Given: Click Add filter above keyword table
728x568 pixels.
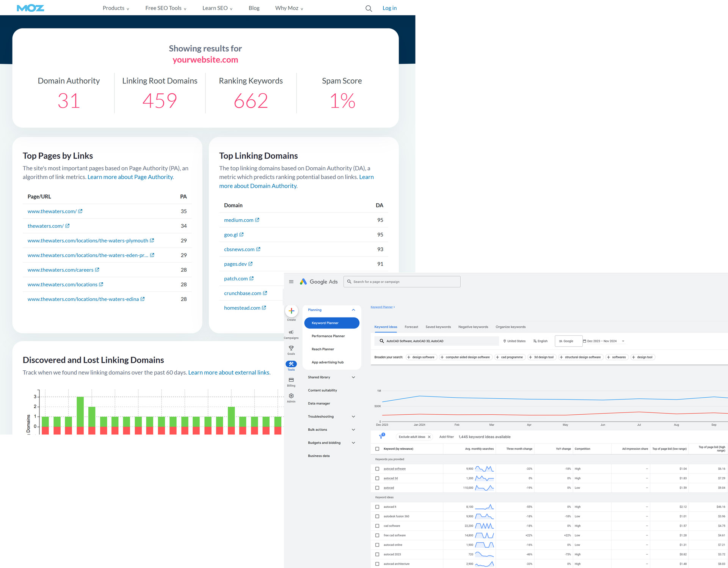Looking at the screenshot, I should pos(446,437).
